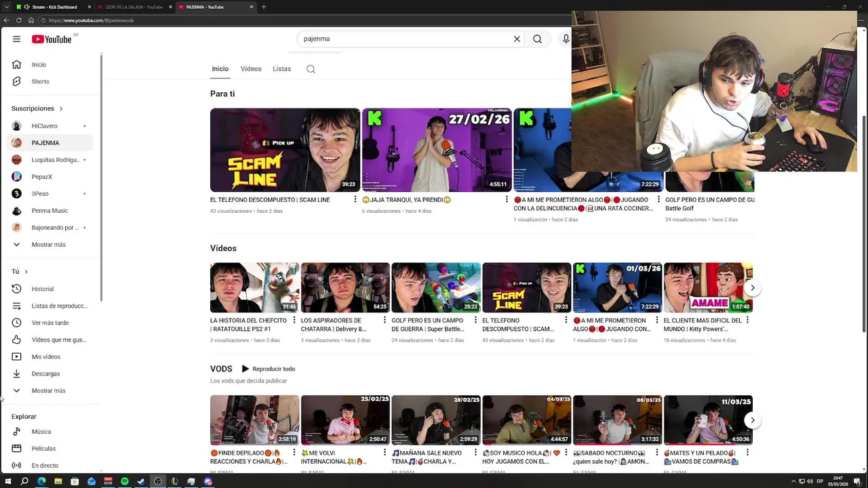Reload the page with the refresh icon
This screenshot has width=868, height=488.
18,20
